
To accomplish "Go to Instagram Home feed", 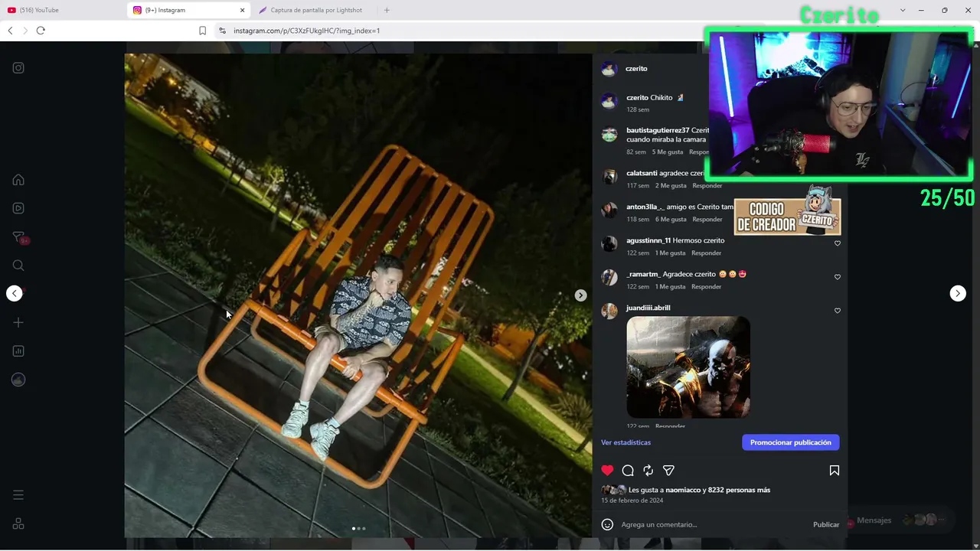I will [18, 180].
